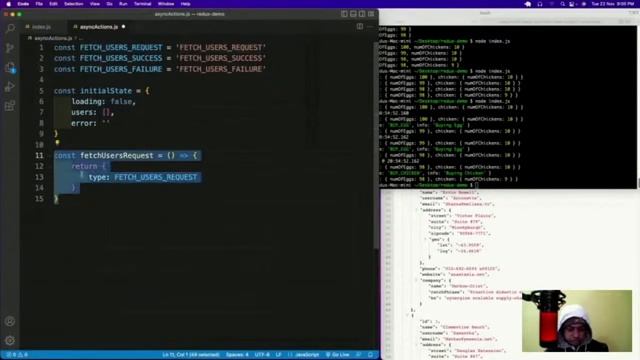Change encoding via UTF-8 status item
640x360 pixels.
[x=262, y=355]
